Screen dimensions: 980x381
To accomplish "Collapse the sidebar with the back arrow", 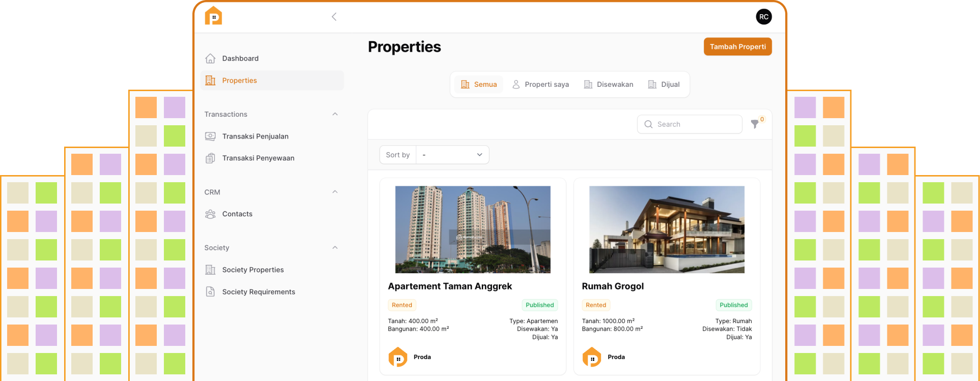I will click(x=334, y=17).
